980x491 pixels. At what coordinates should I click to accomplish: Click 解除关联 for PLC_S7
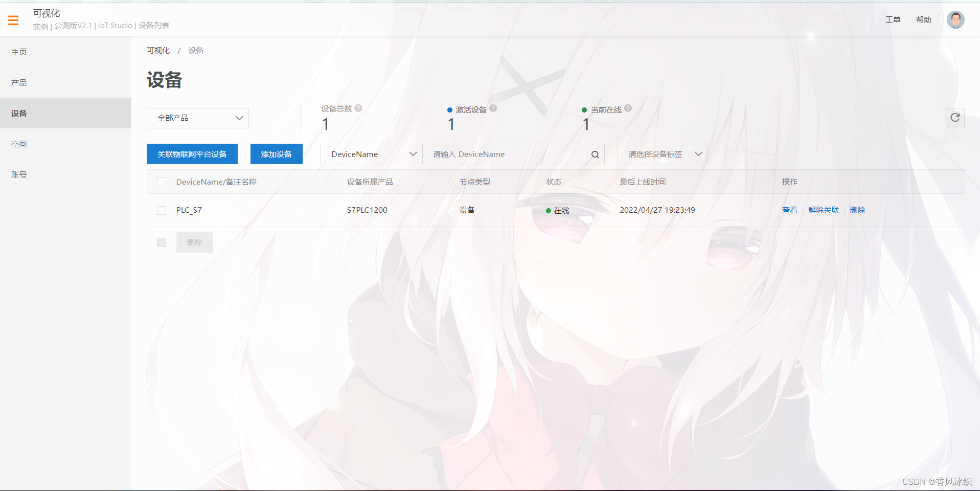824,210
